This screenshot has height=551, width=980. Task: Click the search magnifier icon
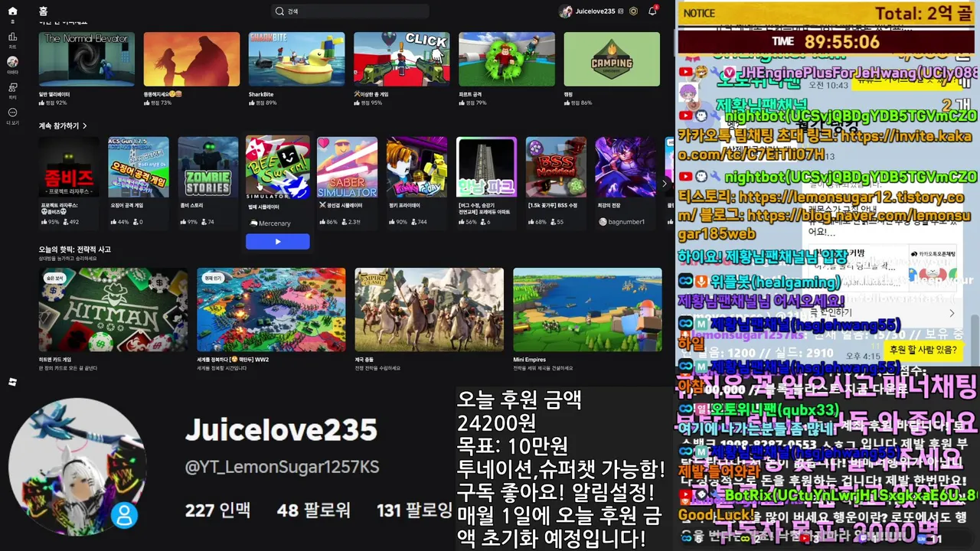tap(280, 11)
